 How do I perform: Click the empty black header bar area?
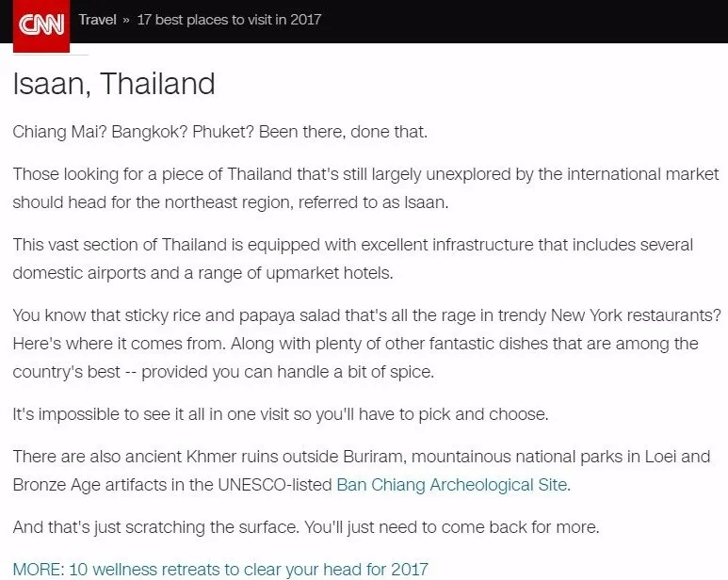point(527,21)
